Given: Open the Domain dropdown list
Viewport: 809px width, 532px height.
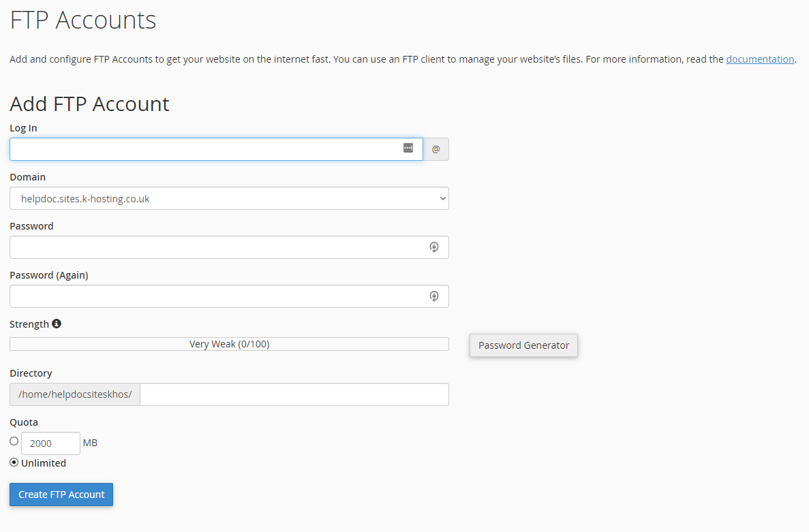Looking at the screenshot, I should point(229,198).
